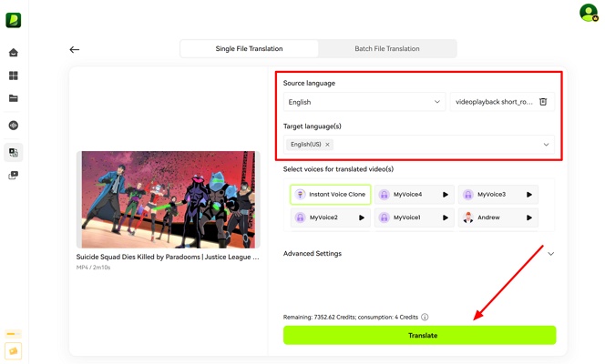The image size is (605, 364).
Task: Open the Target language(s) dropdown
Action: tap(418, 145)
